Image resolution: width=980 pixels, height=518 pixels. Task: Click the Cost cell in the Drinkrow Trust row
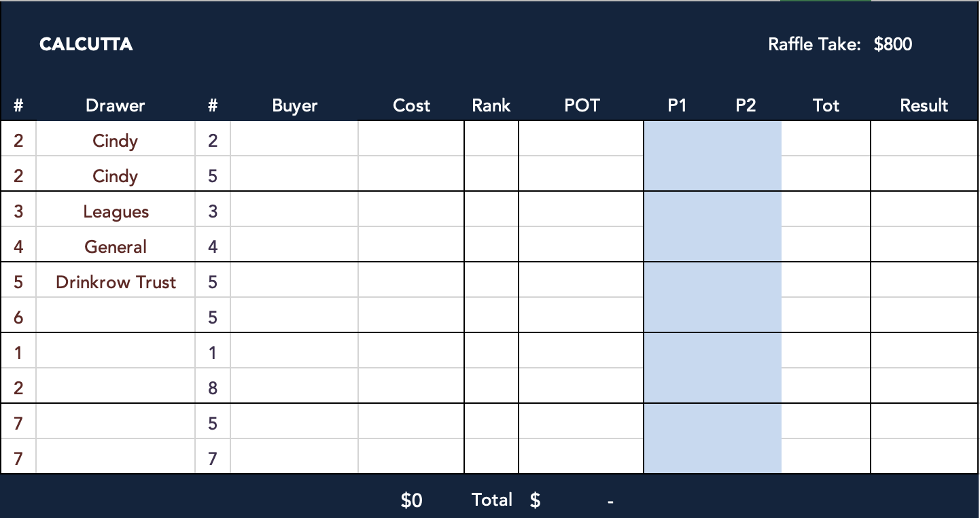click(411, 282)
